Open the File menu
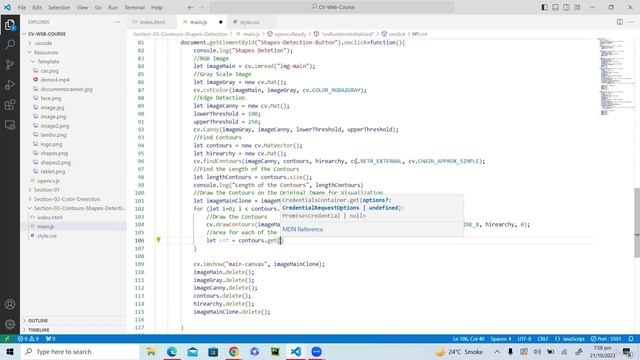 [22, 7]
